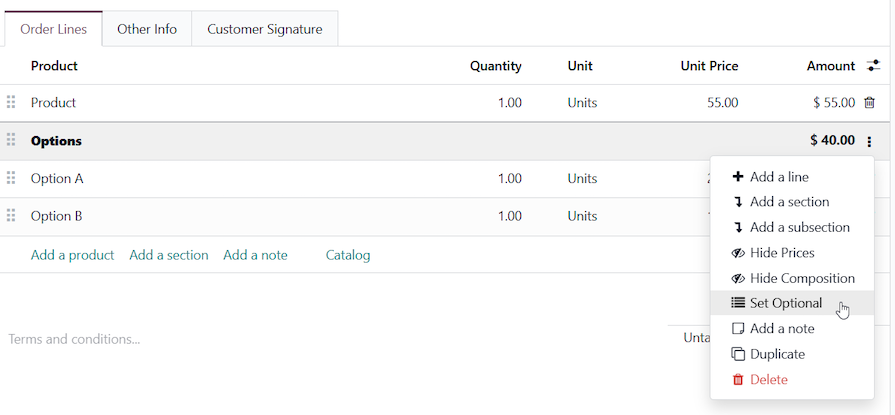This screenshot has width=895, height=415.
Task: Switch to the Other Info tab
Action: (x=147, y=29)
